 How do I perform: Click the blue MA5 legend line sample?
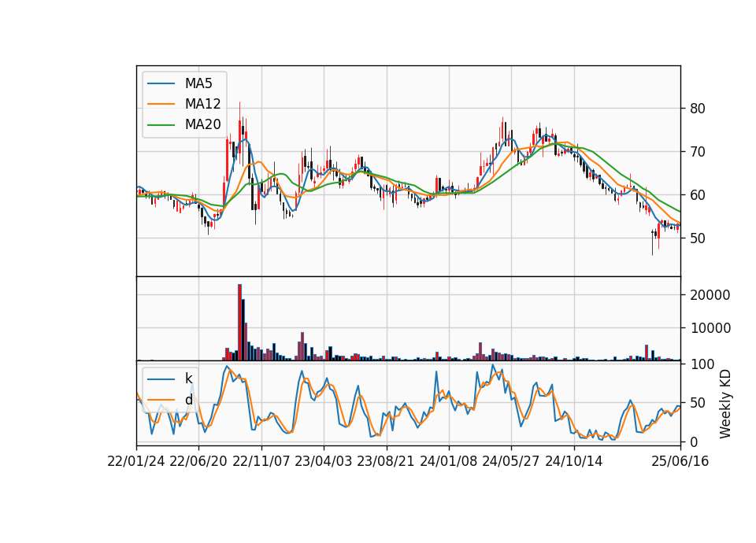(161, 83)
